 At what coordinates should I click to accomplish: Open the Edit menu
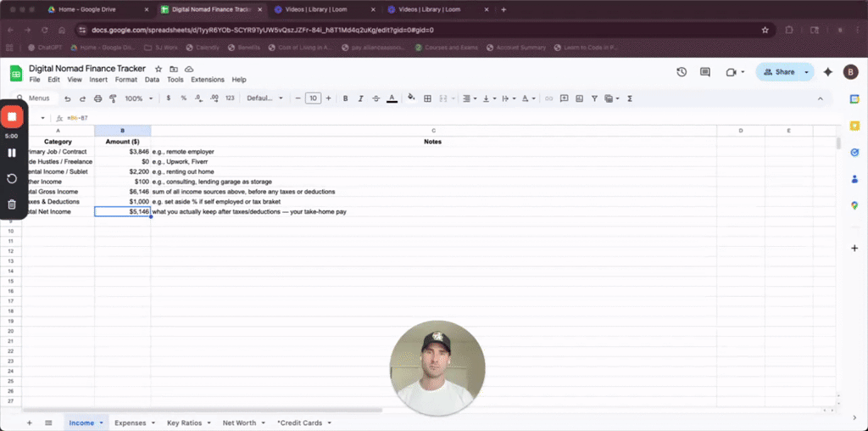[x=53, y=80]
